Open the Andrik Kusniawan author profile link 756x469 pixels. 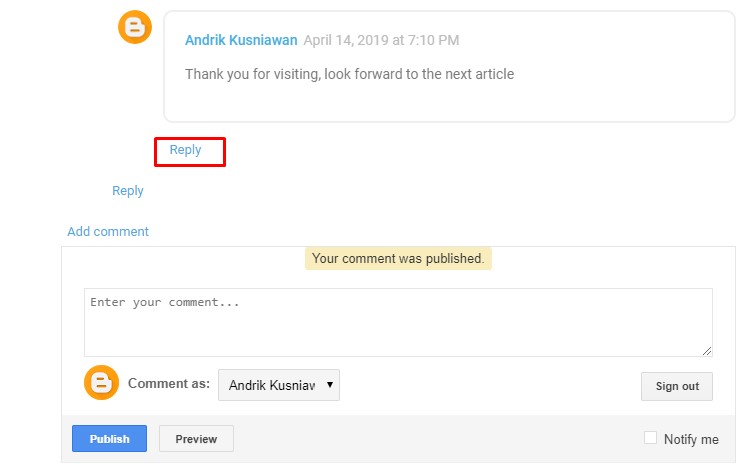(241, 40)
